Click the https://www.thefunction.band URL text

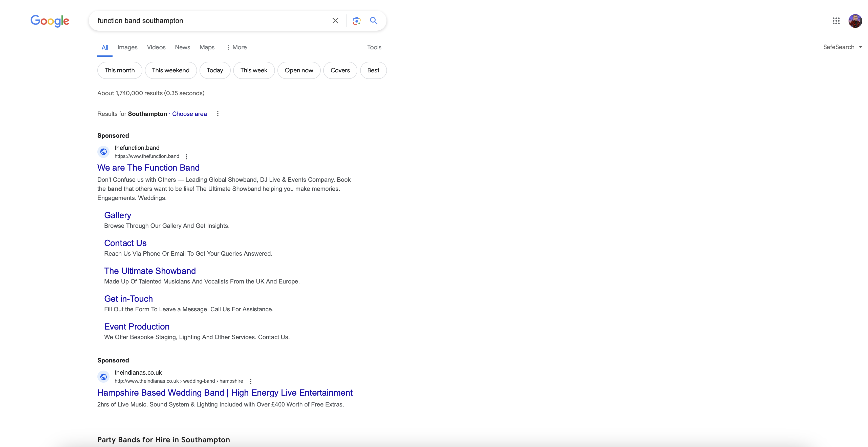tap(147, 156)
